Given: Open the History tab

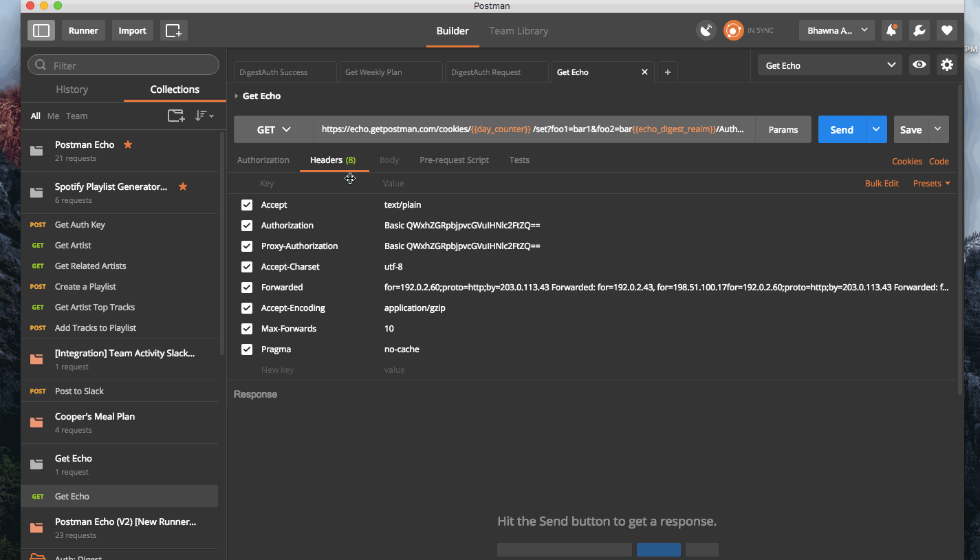Looking at the screenshot, I should point(72,89).
